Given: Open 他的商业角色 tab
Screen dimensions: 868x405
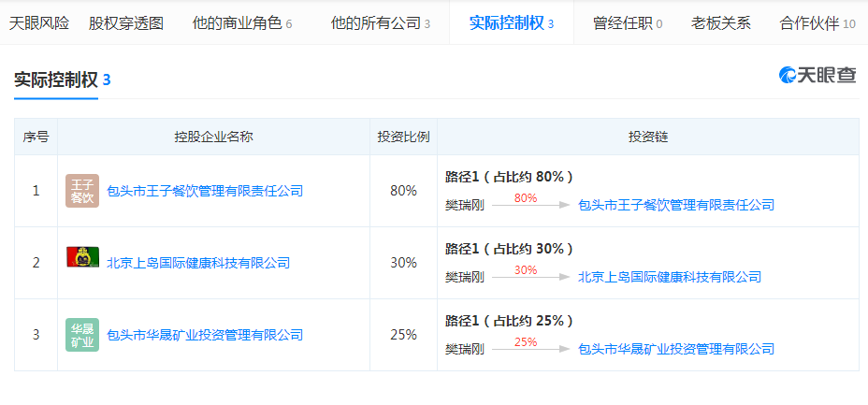Looking at the screenshot, I should [x=242, y=23].
